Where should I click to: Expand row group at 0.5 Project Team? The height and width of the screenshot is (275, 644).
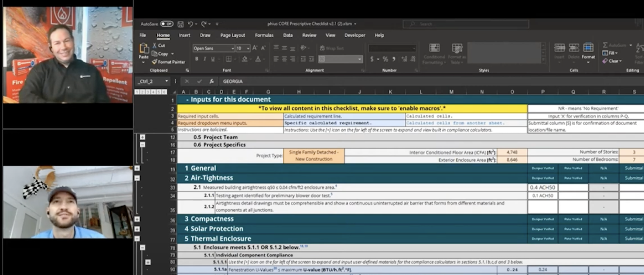pyautogui.click(x=142, y=137)
